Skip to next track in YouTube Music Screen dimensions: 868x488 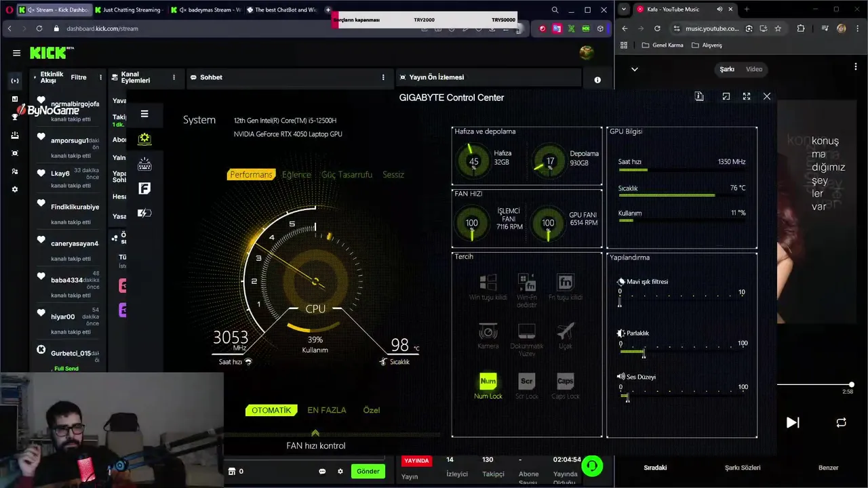(x=793, y=422)
